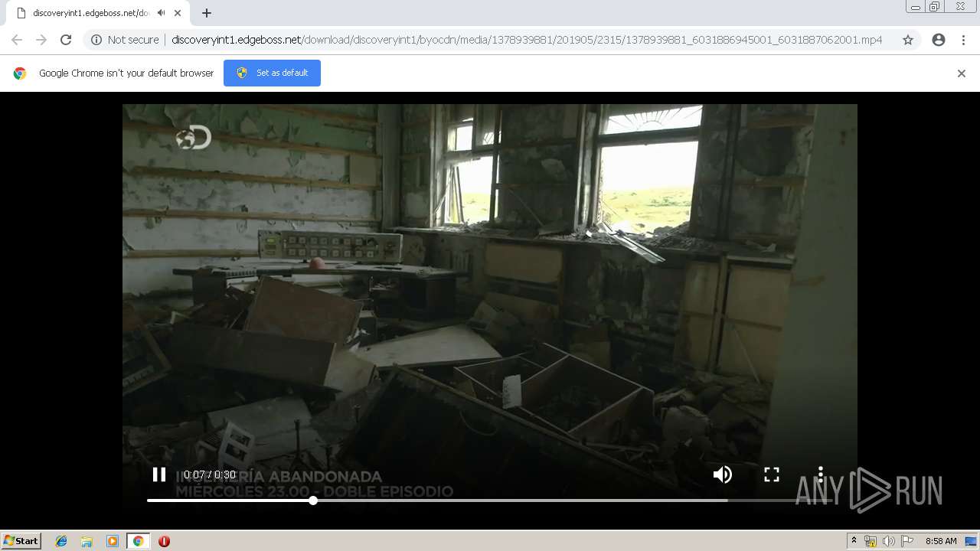Reload the current page
This screenshot has width=980, height=551.
point(66,40)
